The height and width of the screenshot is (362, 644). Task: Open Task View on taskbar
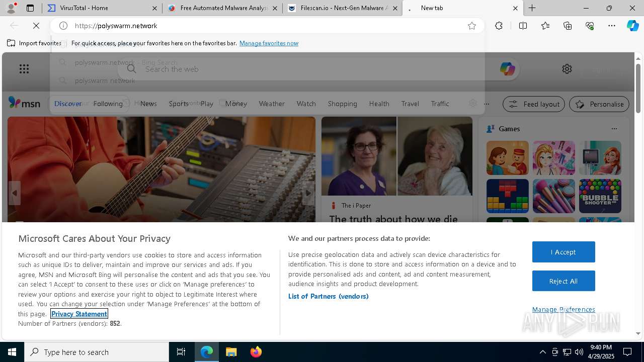(181, 352)
